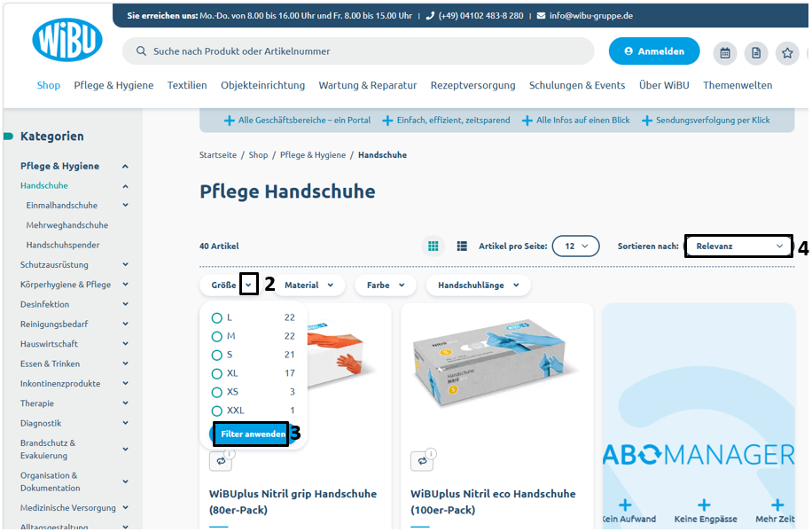Click the search magnifier icon
The width and height of the screenshot is (812, 532).
(x=141, y=51)
